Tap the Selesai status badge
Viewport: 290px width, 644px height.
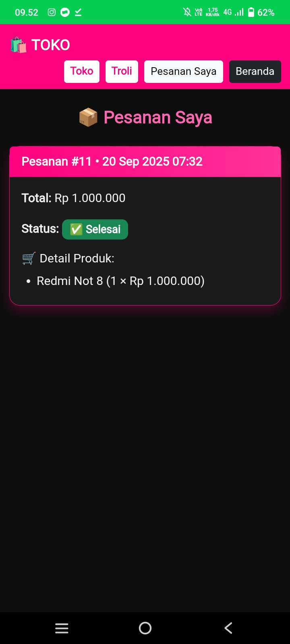click(95, 229)
